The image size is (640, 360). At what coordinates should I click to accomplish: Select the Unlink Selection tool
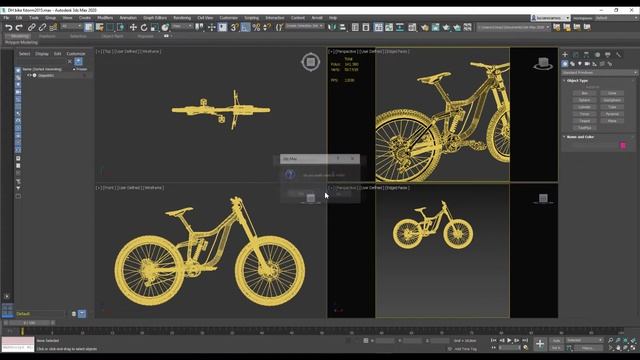coord(42,27)
